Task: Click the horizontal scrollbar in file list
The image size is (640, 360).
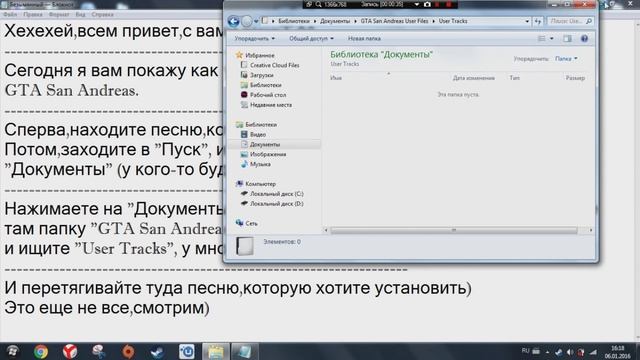Action: (x=453, y=230)
